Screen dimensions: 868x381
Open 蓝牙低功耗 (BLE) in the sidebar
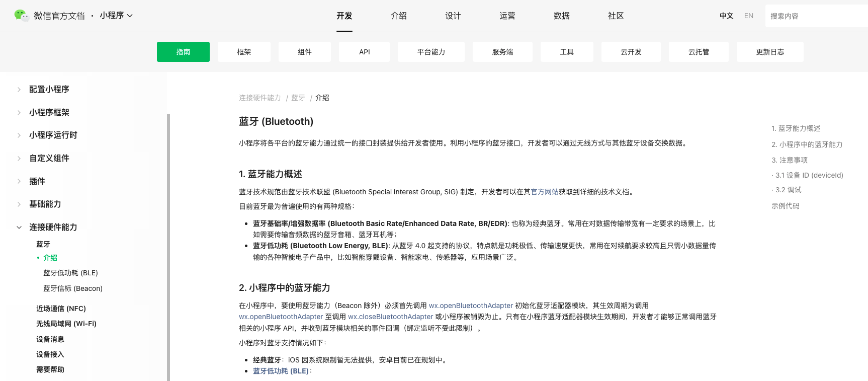coord(70,273)
